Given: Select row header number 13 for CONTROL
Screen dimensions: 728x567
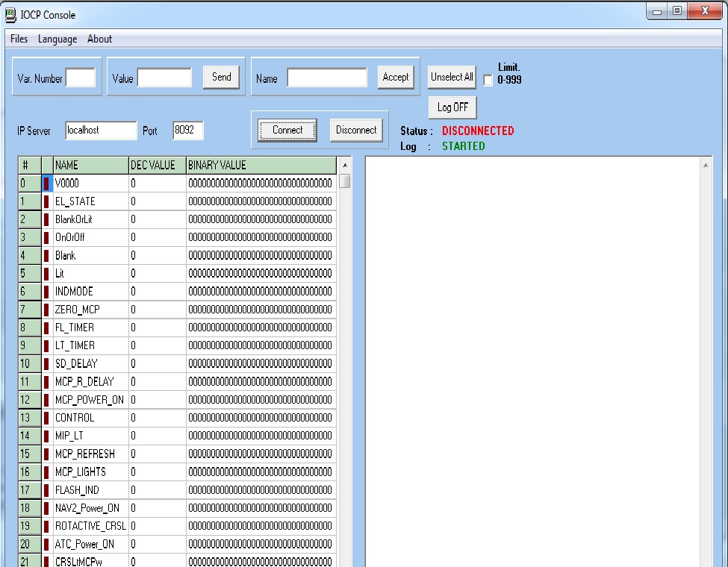Looking at the screenshot, I should [28, 418].
